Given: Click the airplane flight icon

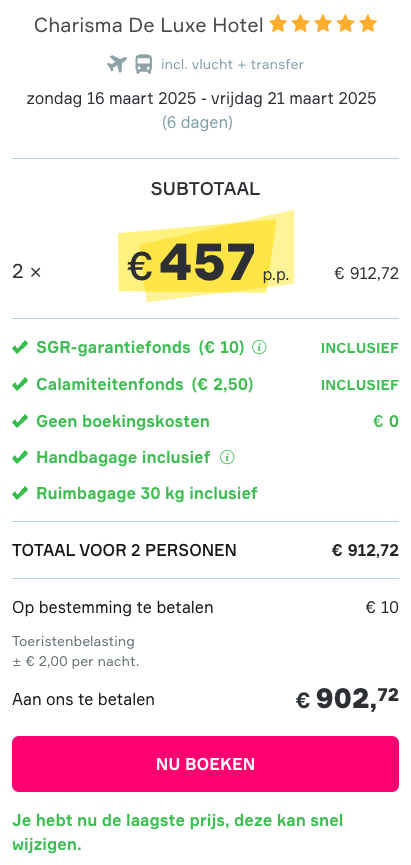Looking at the screenshot, I should click(x=116, y=64).
